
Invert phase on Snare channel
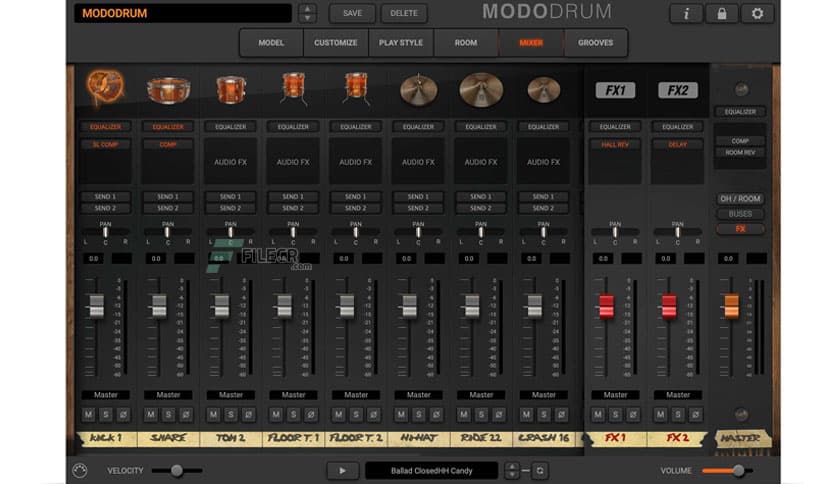[x=186, y=414]
